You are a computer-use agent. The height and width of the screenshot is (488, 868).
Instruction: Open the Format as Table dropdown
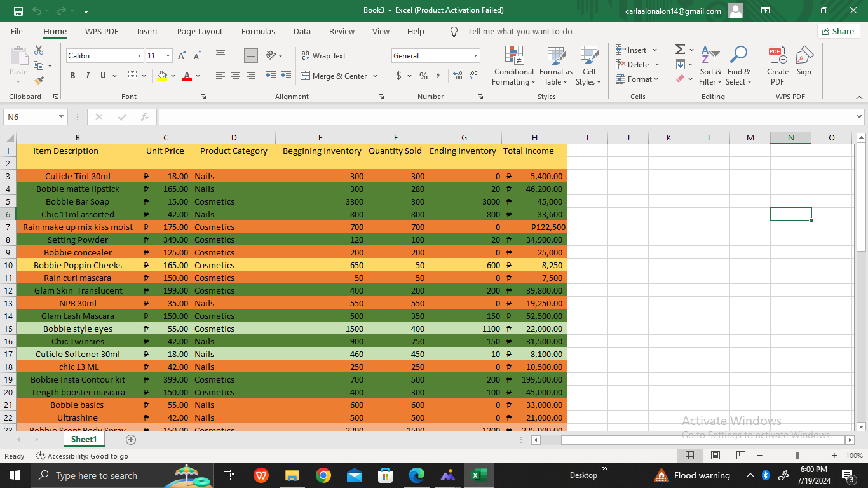pyautogui.click(x=556, y=65)
